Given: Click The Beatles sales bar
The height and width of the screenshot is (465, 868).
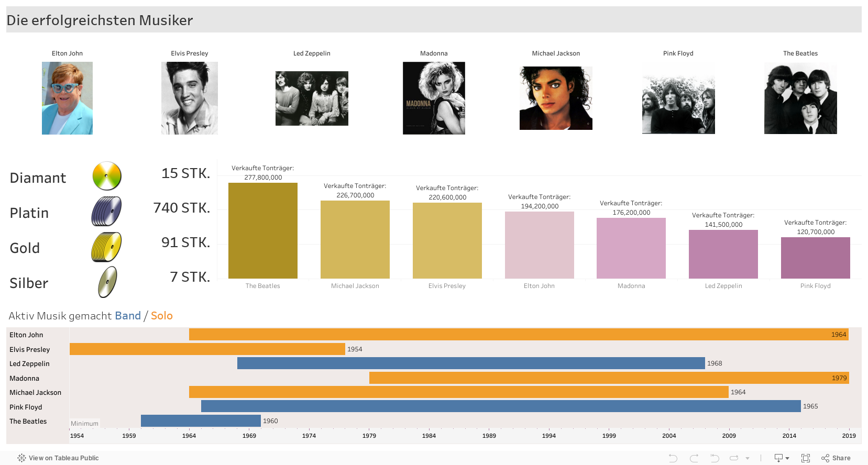Looking at the screenshot, I should pos(263,230).
